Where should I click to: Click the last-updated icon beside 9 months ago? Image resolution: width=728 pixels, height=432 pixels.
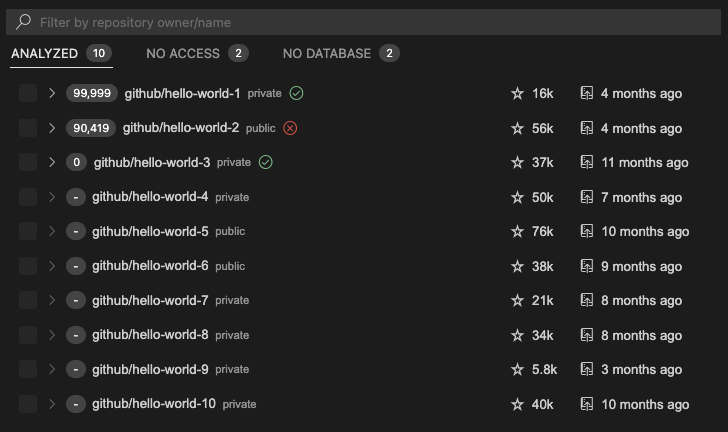click(x=587, y=266)
